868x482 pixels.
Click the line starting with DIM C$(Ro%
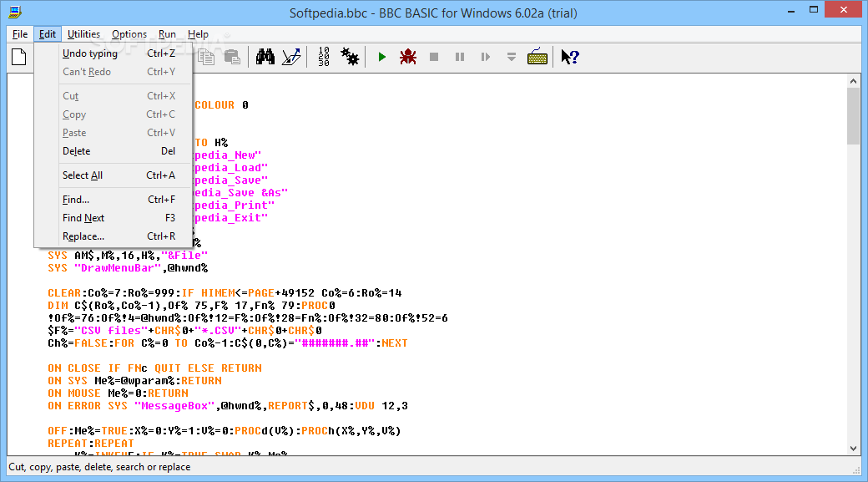(x=191, y=306)
